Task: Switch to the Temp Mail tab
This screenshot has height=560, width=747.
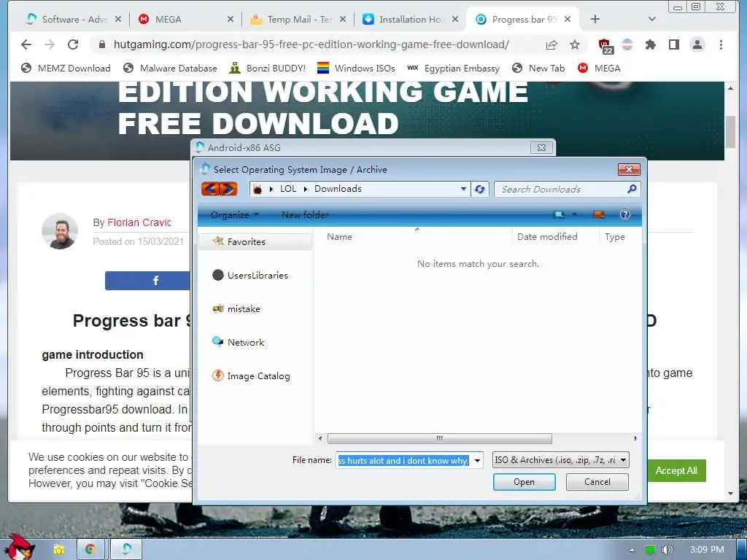Action: [298, 20]
